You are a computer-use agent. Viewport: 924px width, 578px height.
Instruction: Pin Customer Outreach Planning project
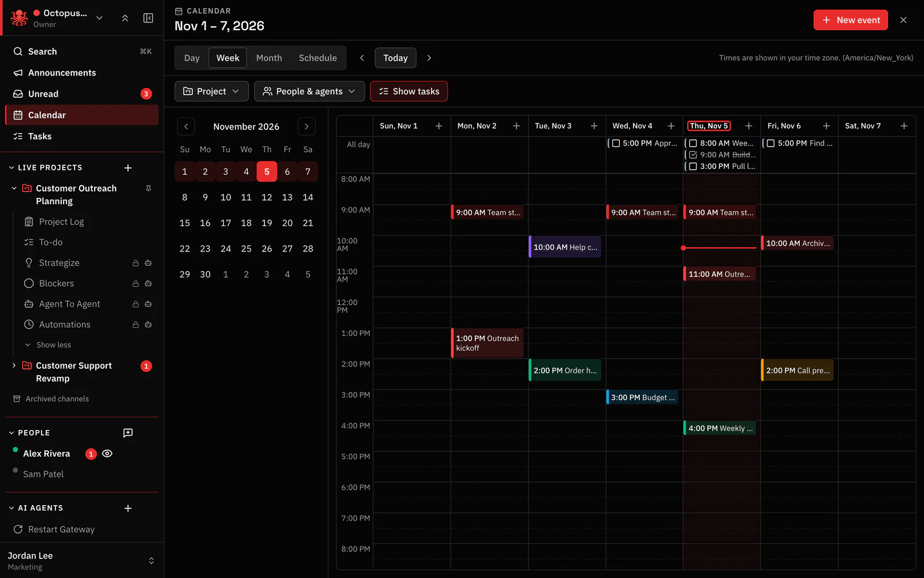[148, 188]
